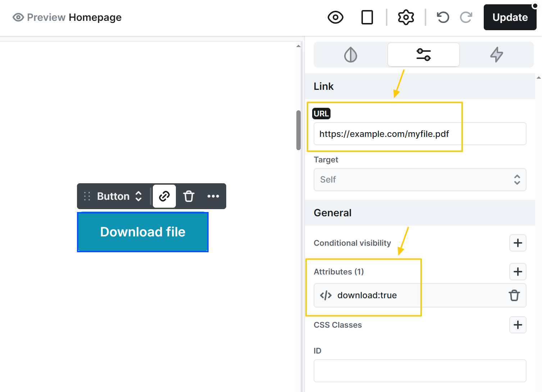Open page settings gear icon
Screen dimensions: 542x392
click(406, 17)
